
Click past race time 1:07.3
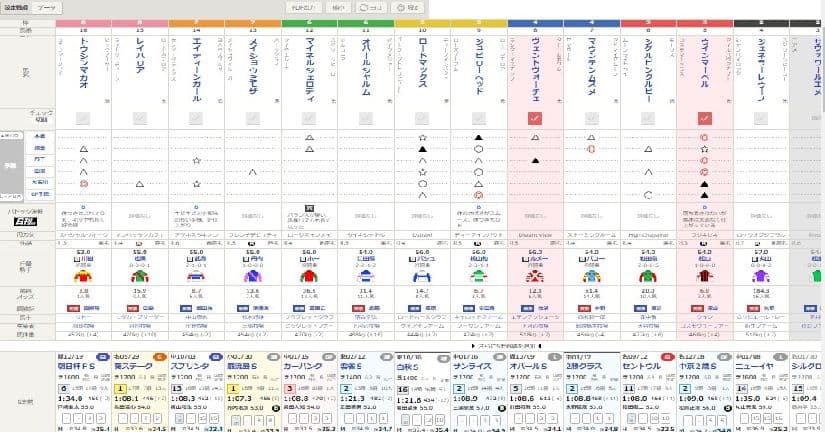point(239,399)
